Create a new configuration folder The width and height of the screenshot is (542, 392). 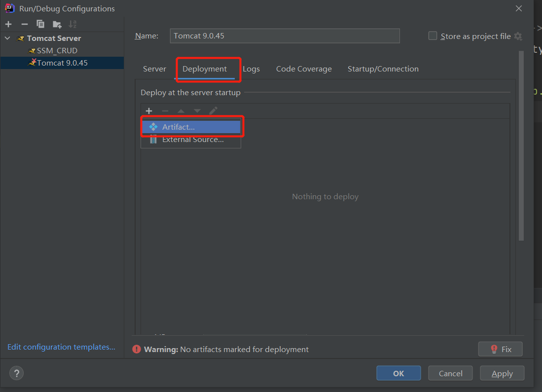point(57,24)
